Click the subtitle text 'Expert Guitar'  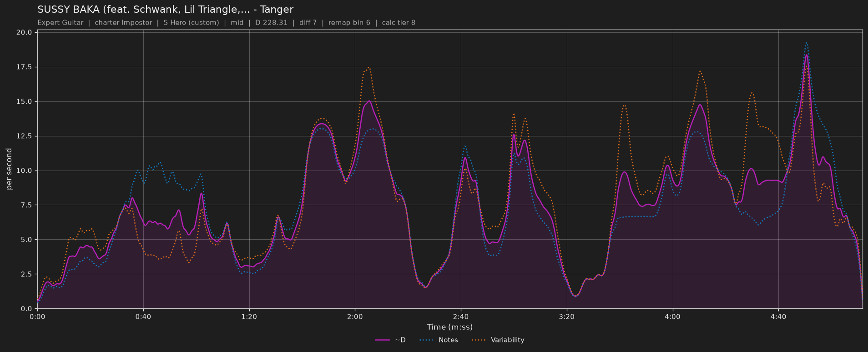point(61,23)
